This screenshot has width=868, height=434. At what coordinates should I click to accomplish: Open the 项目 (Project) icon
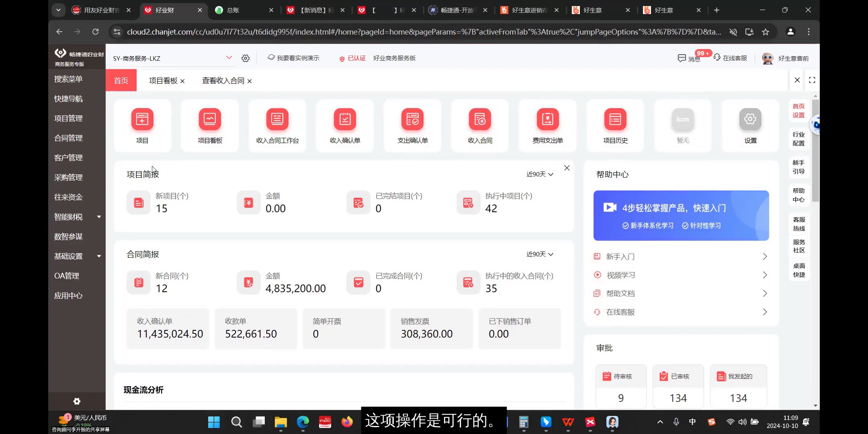tap(142, 119)
